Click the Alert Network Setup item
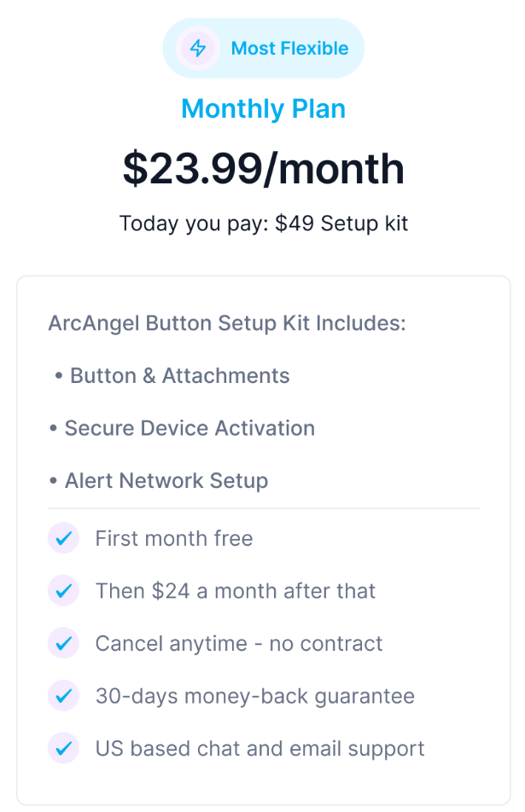 (166, 481)
